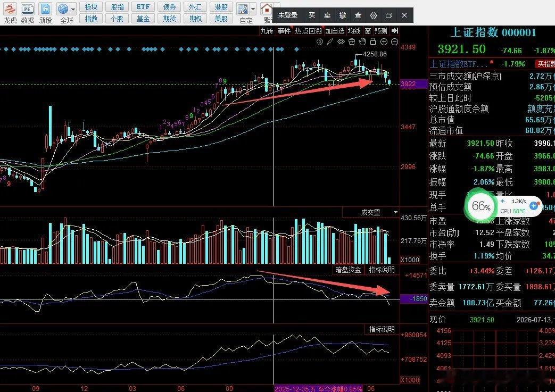Click the 卖 sell button
The image size is (555, 392).
327,15
